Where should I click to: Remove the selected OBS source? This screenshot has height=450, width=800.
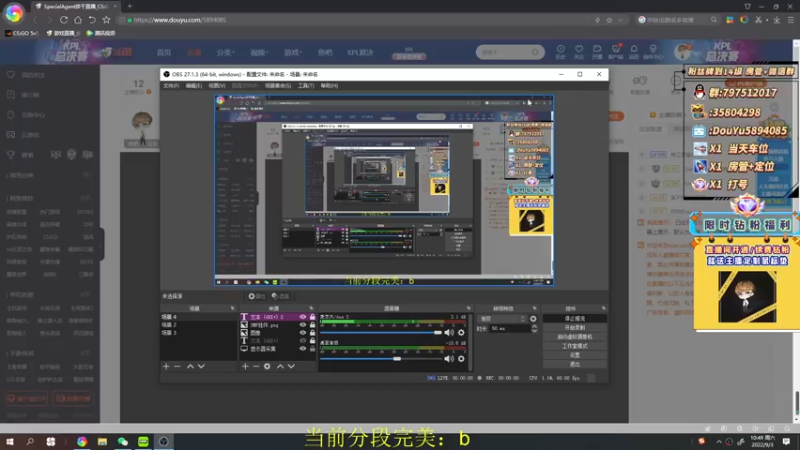coord(256,366)
